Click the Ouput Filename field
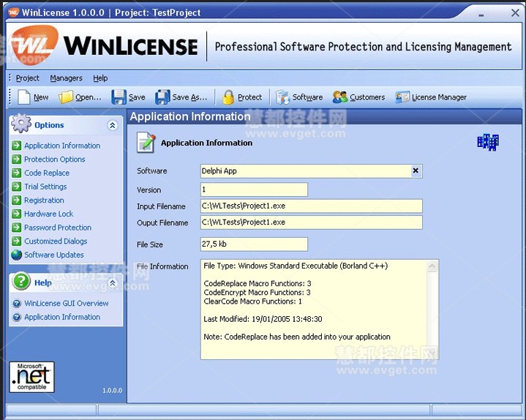Viewport: 526px width, 420px height. [x=312, y=222]
